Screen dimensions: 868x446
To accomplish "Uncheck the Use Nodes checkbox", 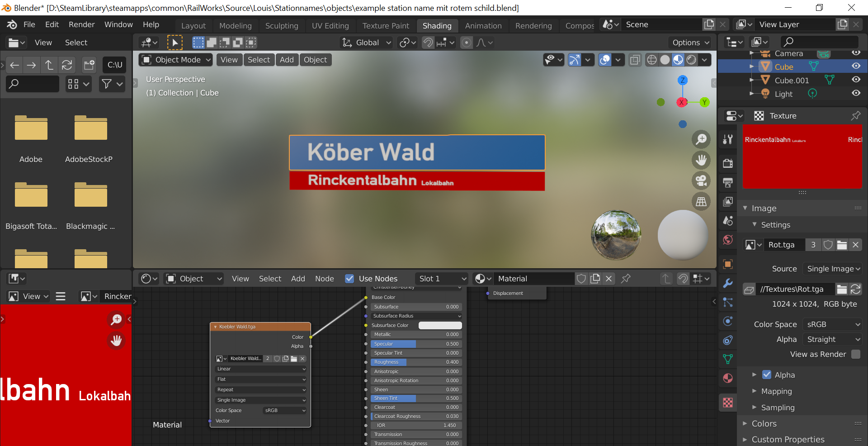I will pyautogui.click(x=349, y=279).
